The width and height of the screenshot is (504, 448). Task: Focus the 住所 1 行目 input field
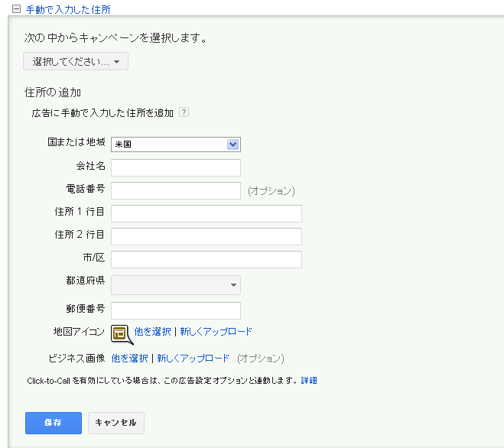click(x=206, y=213)
